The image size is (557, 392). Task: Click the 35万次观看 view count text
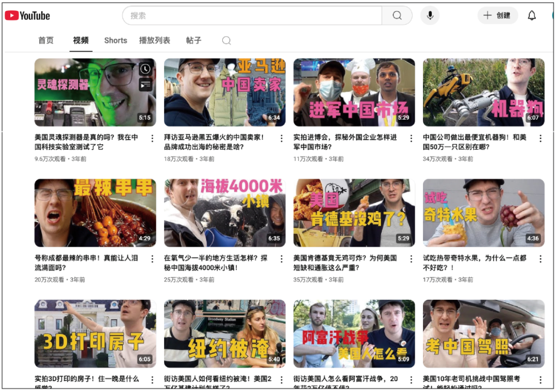308,280
